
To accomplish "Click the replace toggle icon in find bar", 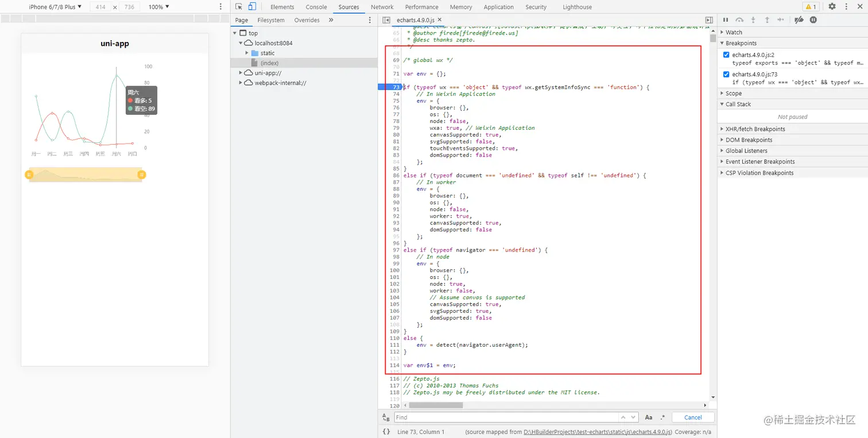I will (x=386, y=417).
